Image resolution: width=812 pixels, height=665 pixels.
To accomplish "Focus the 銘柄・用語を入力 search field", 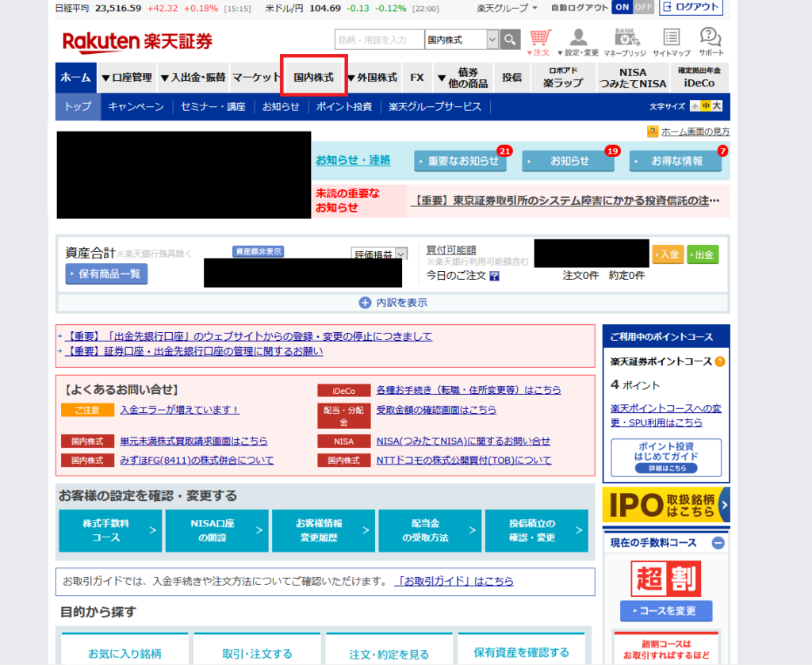I will coord(380,40).
